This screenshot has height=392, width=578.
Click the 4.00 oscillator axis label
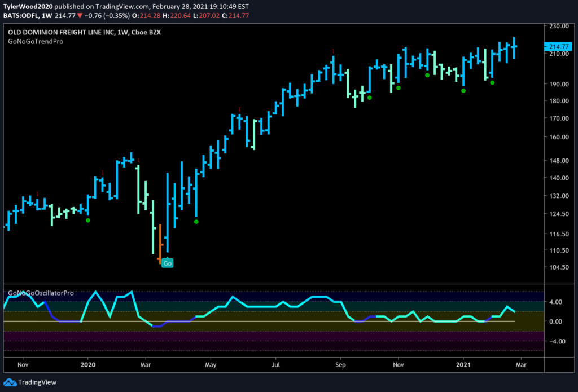tap(556, 302)
